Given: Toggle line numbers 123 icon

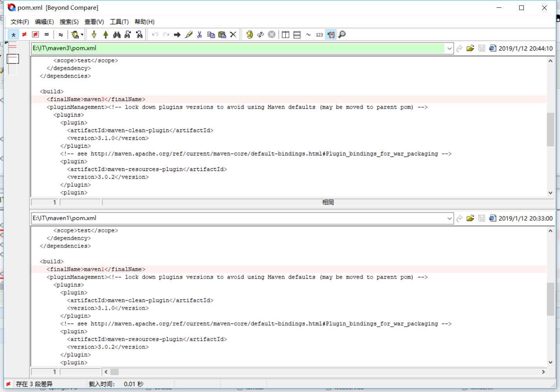Looking at the screenshot, I should pos(319,35).
